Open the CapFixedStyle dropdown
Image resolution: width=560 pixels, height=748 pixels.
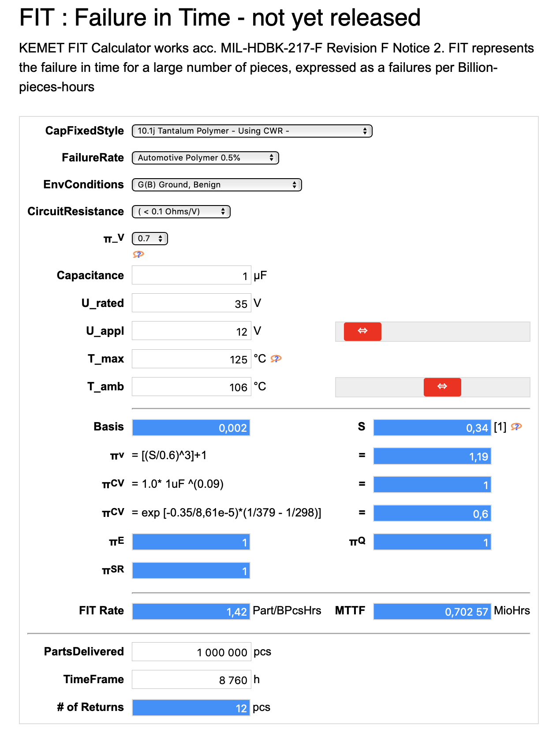(x=252, y=131)
